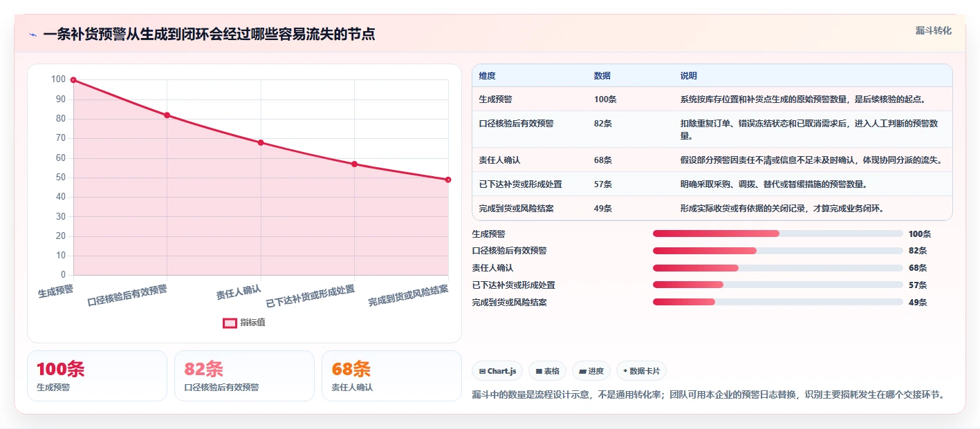Click the Chart.js chip

tap(497, 371)
